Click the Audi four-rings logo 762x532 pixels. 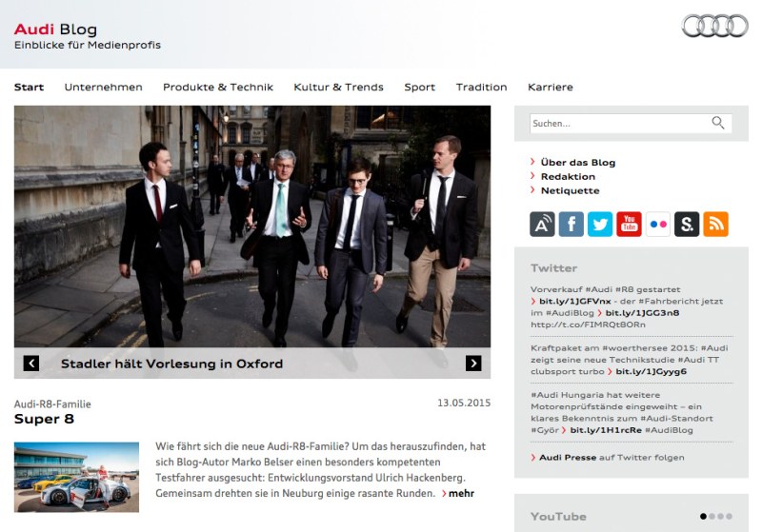pos(715,26)
